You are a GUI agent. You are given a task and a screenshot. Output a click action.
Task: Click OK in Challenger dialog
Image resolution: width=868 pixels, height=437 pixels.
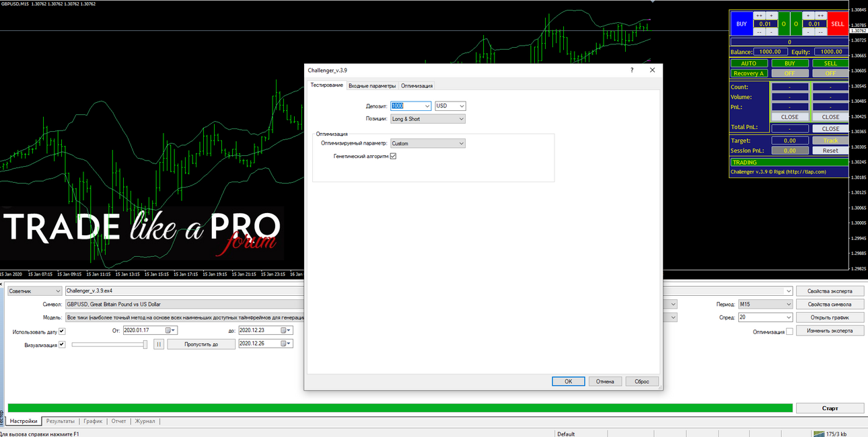tap(569, 381)
